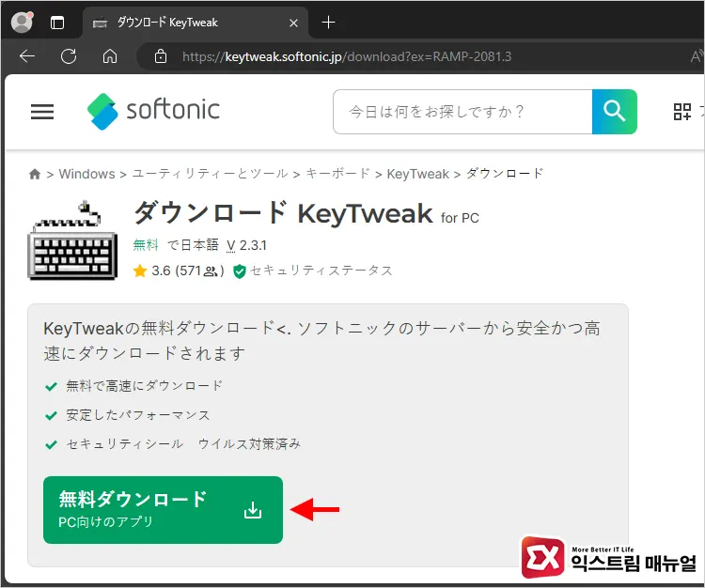Click the browser profile avatar icon

tap(21, 22)
